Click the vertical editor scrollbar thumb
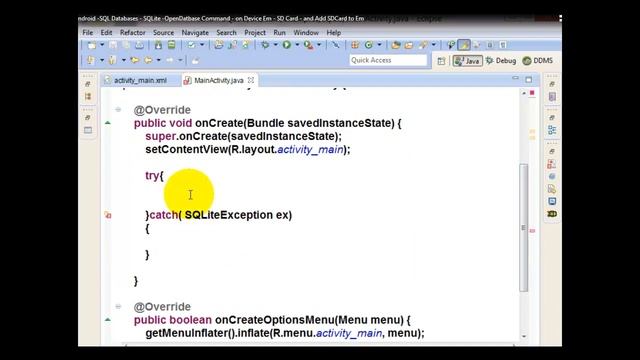640x360 pixels. pos(524,228)
